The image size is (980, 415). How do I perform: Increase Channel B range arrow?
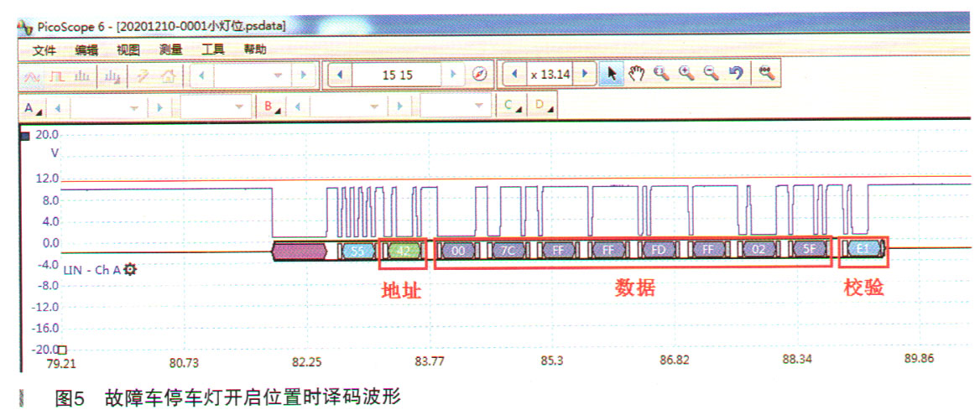click(x=400, y=107)
